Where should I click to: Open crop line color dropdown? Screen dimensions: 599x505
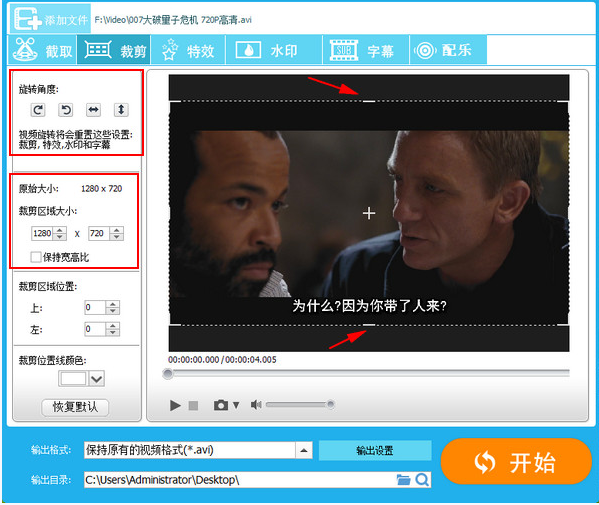97,379
